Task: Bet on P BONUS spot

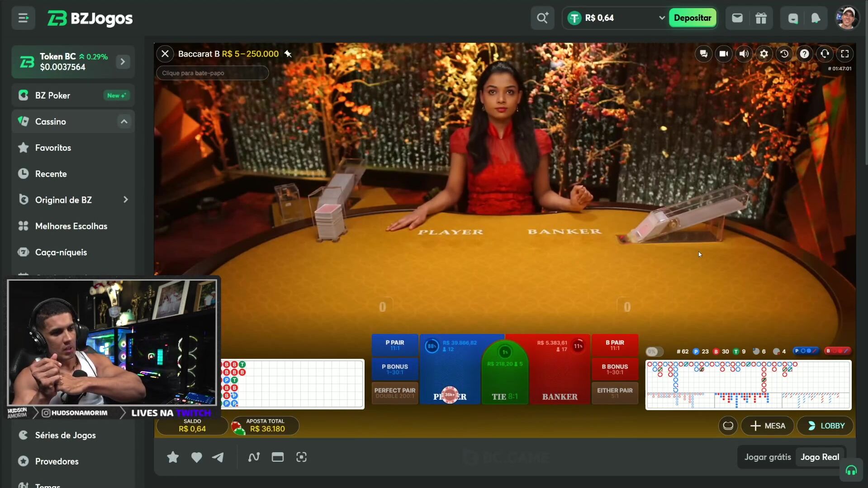Action: coord(394,369)
